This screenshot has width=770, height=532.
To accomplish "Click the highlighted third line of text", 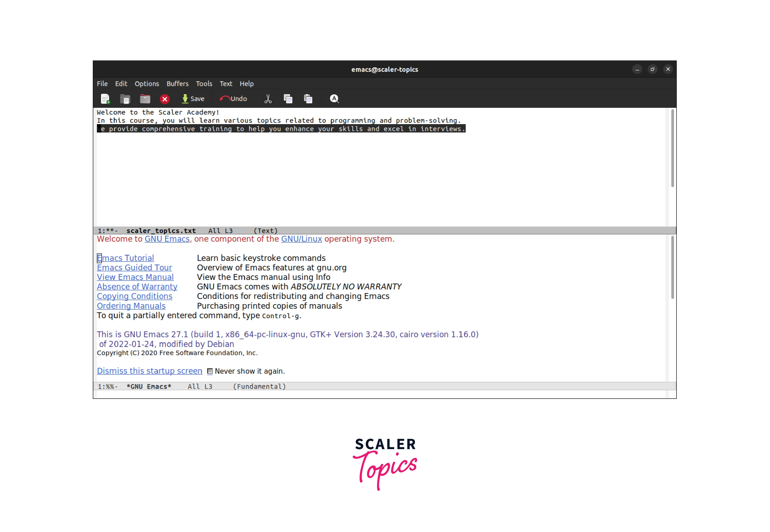I will coord(281,129).
